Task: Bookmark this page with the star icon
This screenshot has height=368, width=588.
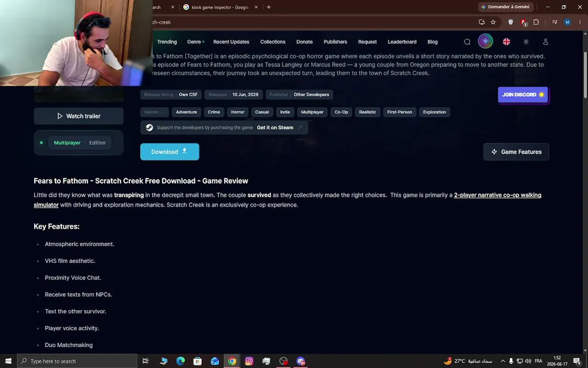Action: tap(493, 22)
